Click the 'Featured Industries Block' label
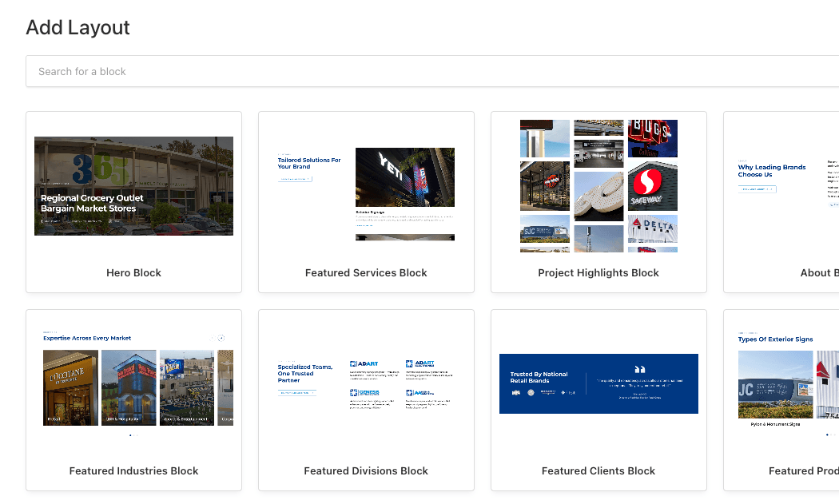Viewport: 839px width, 504px height. tap(133, 471)
